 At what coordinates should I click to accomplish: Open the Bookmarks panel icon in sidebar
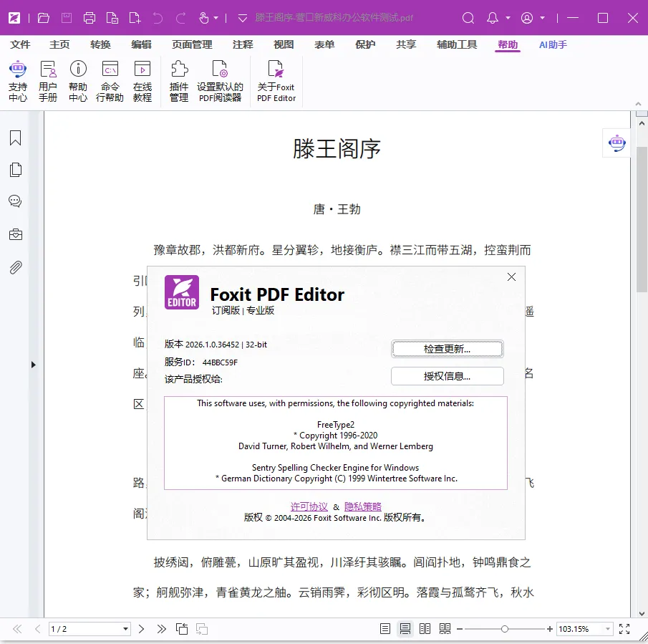15,138
